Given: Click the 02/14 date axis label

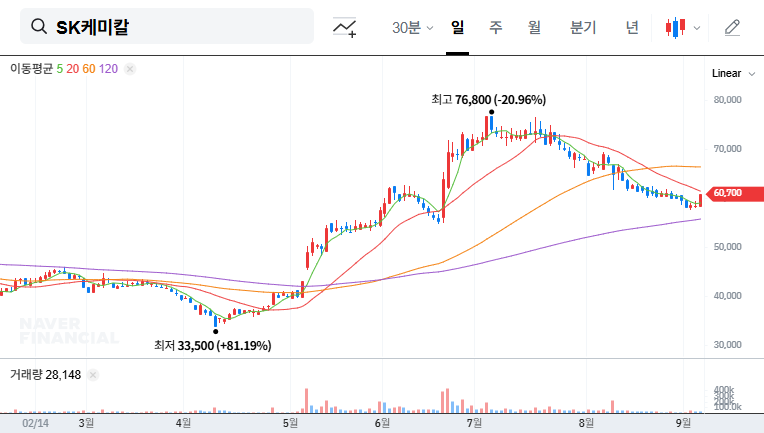Looking at the screenshot, I should click(x=36, y=423).
